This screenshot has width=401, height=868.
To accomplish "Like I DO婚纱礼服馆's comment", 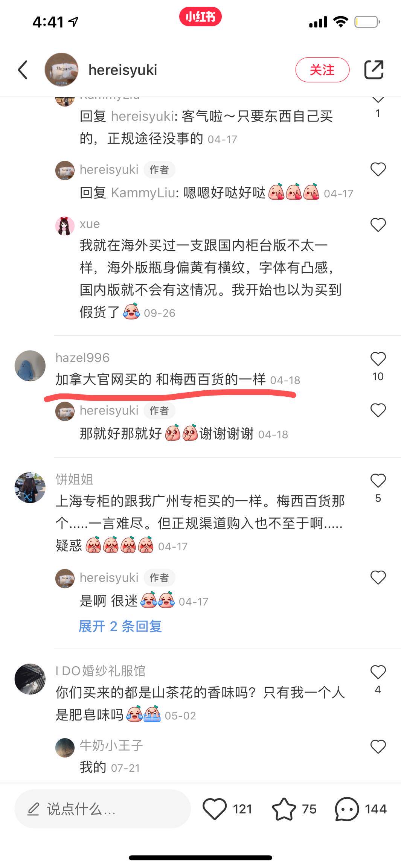I will [x=378, y=672].
